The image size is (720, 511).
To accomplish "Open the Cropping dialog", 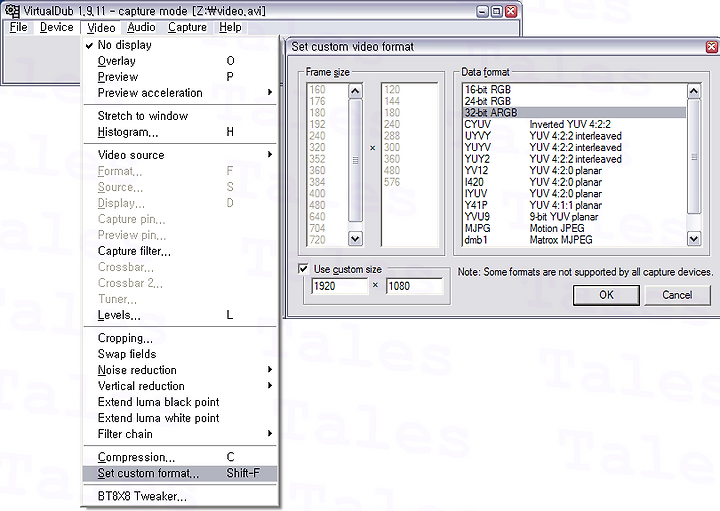I will pos(180,338).
